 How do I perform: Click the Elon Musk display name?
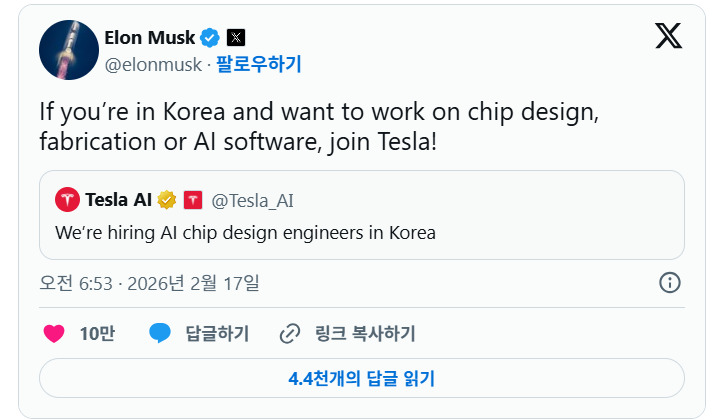(149, 38)
